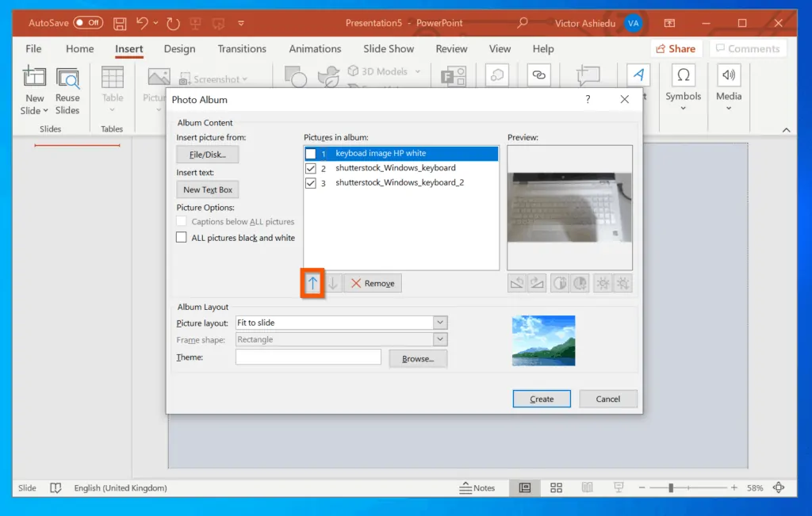812x516 pixels.
Task: Move the selected picture up in the album
Action: [312, 283]
